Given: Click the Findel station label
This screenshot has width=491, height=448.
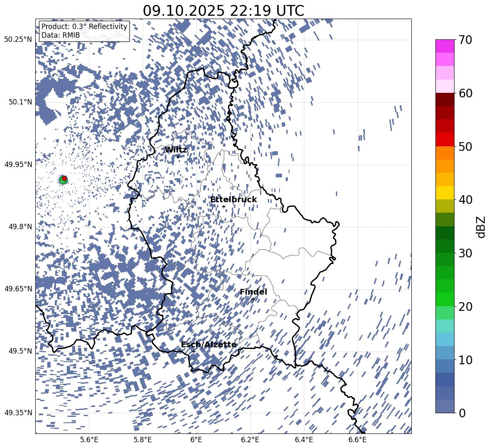Looking at the screenshot, I should coord(253,292).
